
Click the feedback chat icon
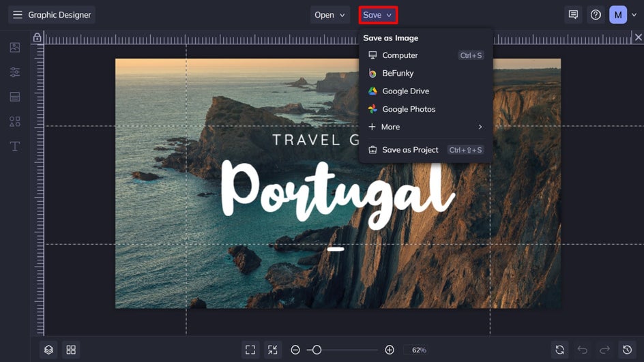click(573, 15)
